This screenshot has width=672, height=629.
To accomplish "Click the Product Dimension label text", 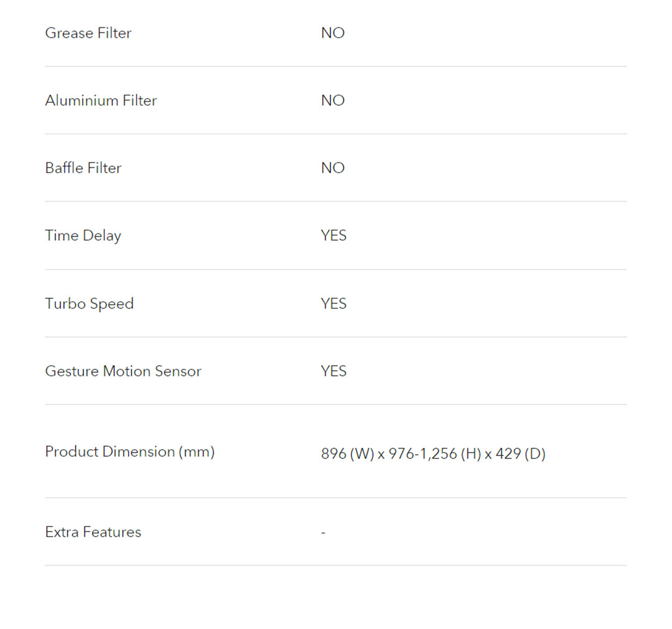I will tap(111, 452).
